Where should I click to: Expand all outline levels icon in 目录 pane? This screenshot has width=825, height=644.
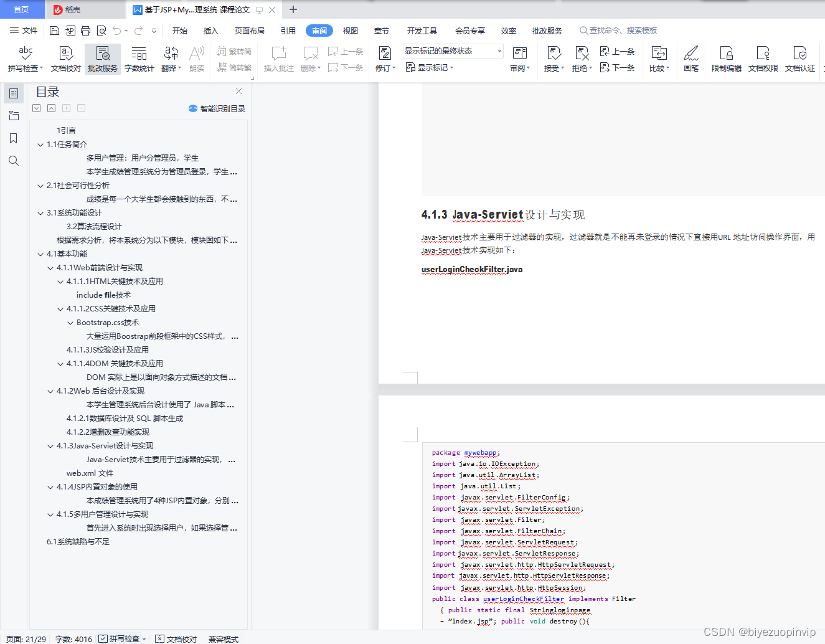[37, 108]
